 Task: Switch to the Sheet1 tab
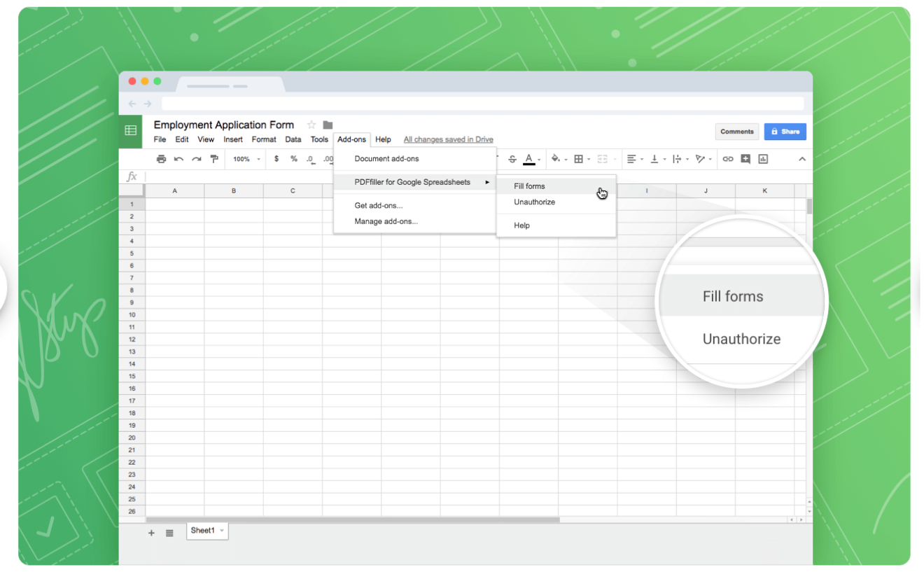pos(203,531)
